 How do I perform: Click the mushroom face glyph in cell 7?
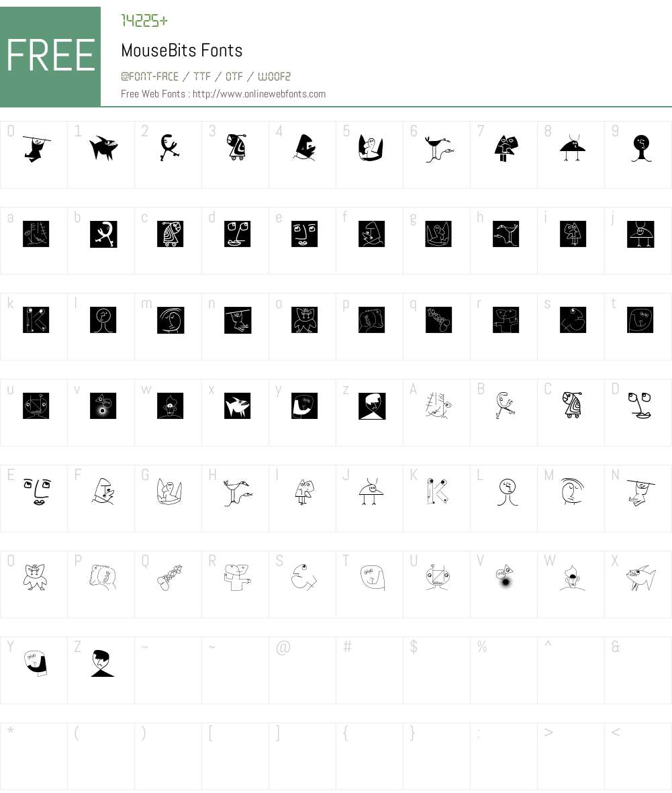[506, 148]
